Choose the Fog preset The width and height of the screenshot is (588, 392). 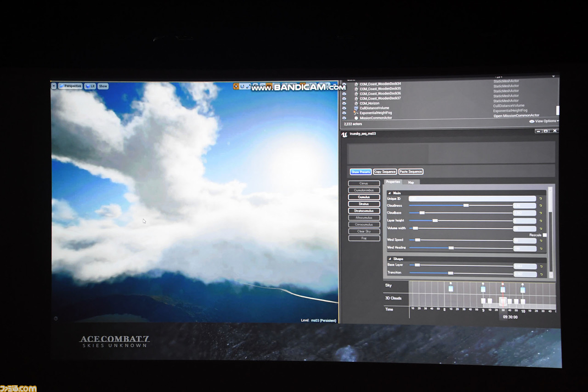(x=364, y=239)
